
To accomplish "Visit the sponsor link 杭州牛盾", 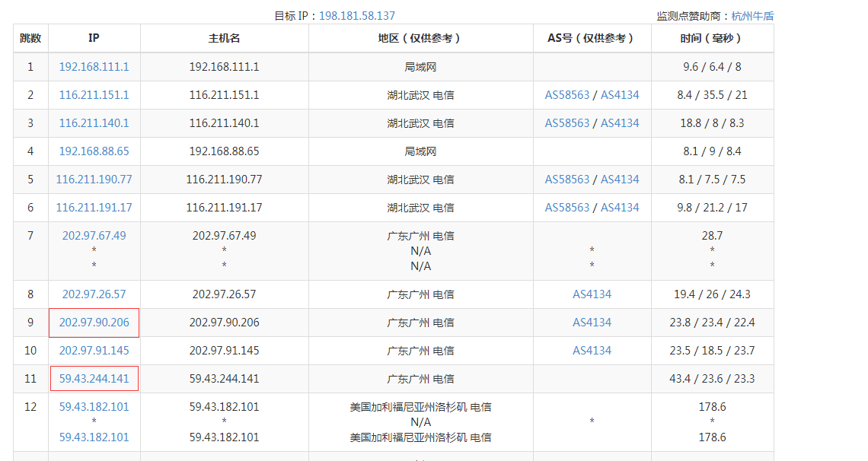I will coord(752,14).
